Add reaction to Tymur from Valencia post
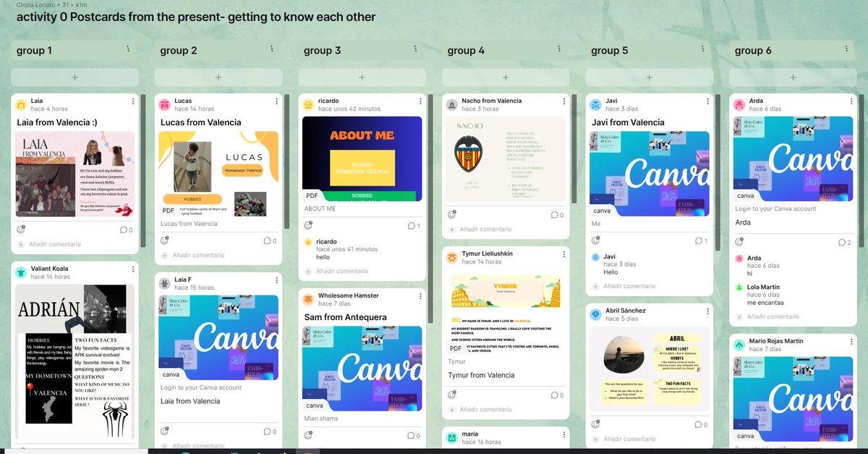This screenshot has height=454, width=868. [451, 395]
